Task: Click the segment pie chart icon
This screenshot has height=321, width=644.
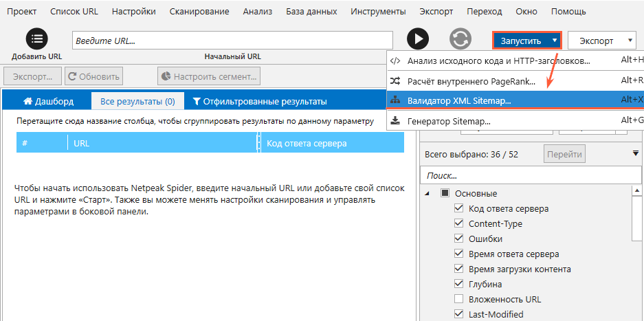Action: coord(165,76)
